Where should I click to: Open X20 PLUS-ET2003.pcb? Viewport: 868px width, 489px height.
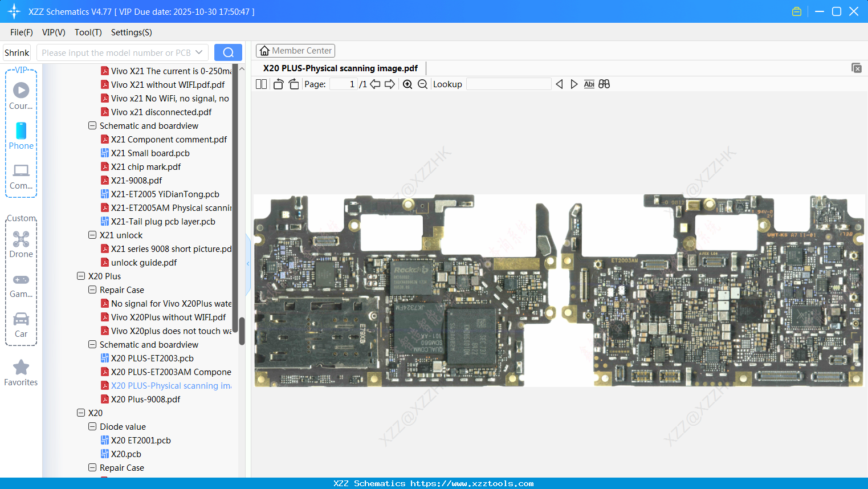[x=152, y=358]
